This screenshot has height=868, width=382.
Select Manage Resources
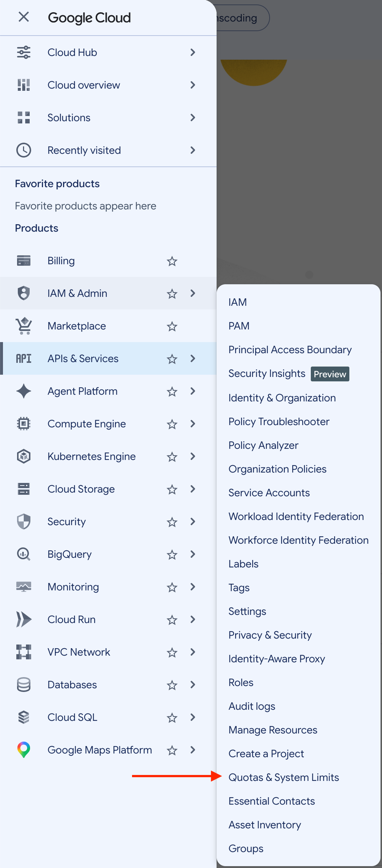click(x=273, y=730)
